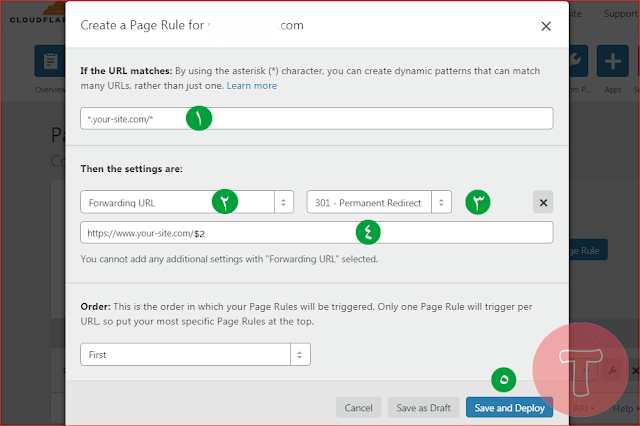The image size is (640, 426).
Task: Open the Apps plus icon in background page
Action: point(613,61)
